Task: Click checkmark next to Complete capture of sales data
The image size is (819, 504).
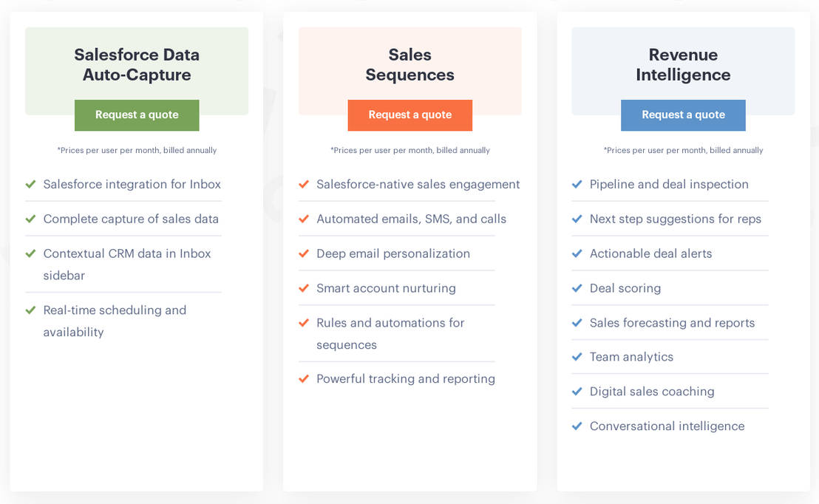Action: tap(30, 219)
